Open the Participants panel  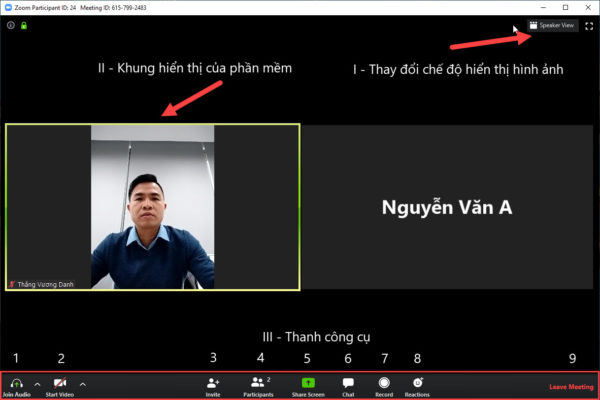(259, 383)
